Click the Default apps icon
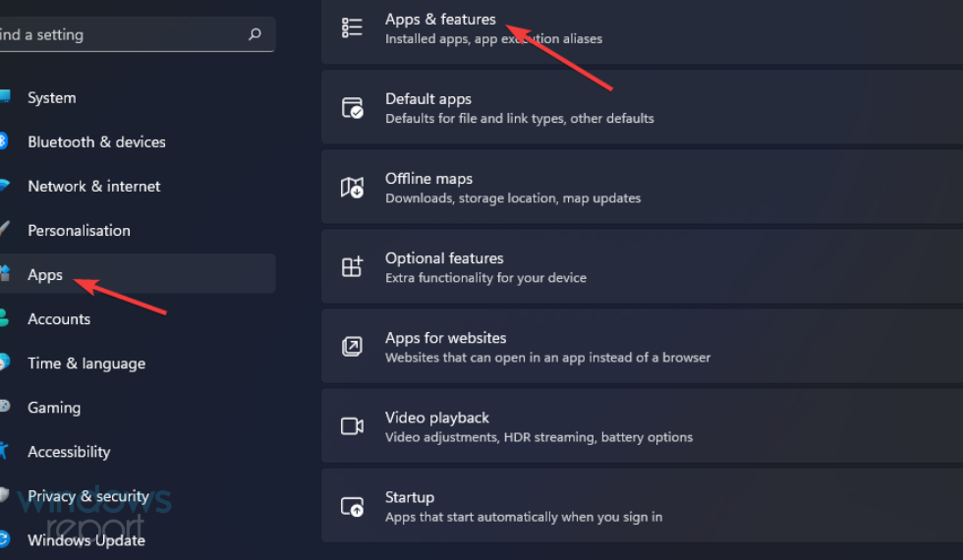The image size is (963, 560). (x=352, y=108)
